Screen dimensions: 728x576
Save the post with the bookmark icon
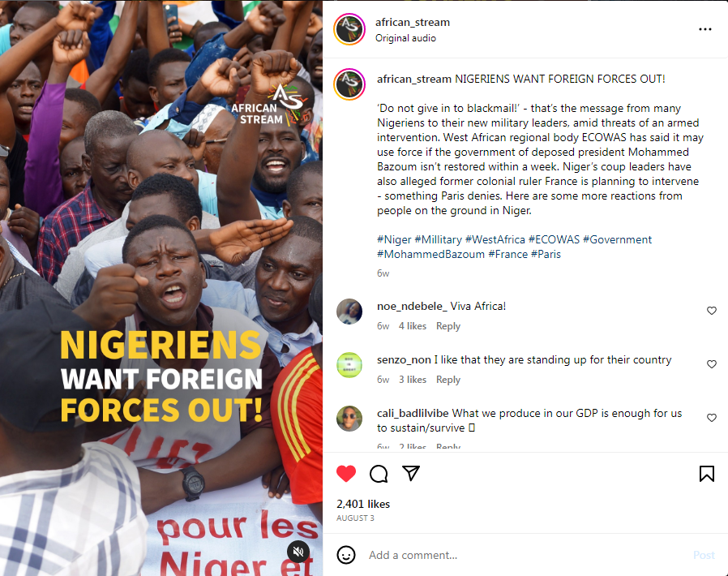(x=707, y=473)
